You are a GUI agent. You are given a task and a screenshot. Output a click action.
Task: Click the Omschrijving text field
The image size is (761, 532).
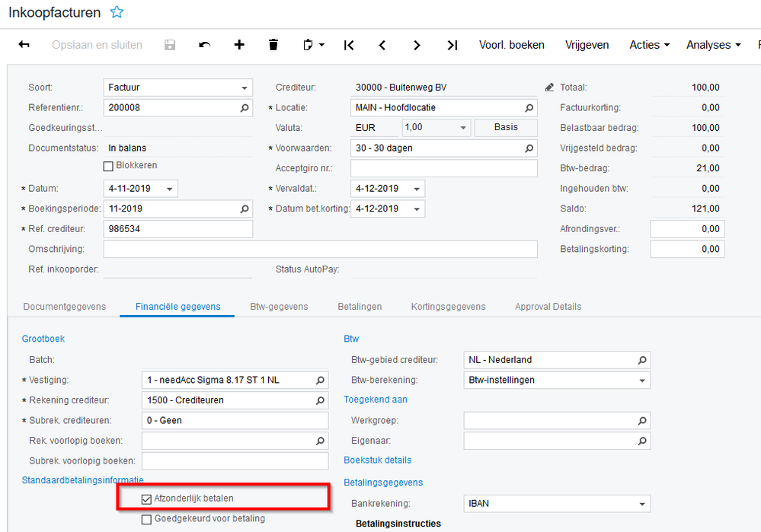(320, 249)
